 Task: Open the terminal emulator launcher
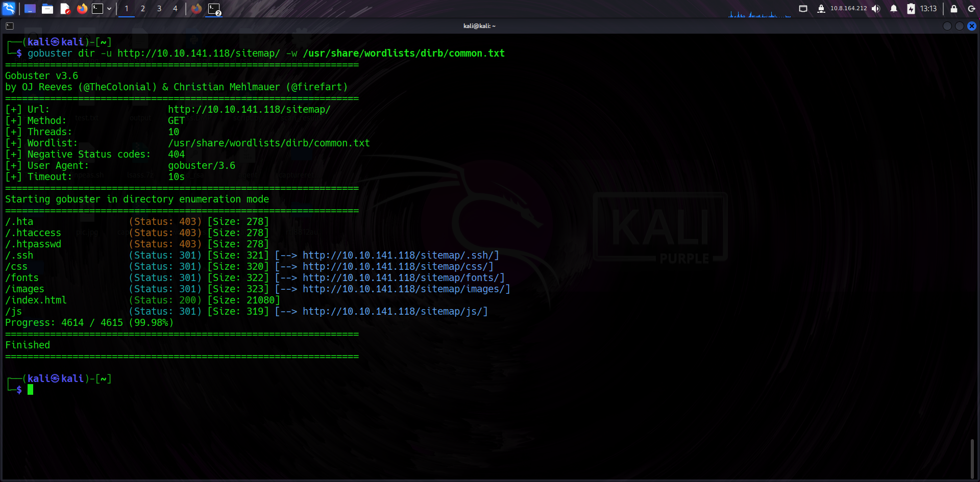(x=97, y=9)
